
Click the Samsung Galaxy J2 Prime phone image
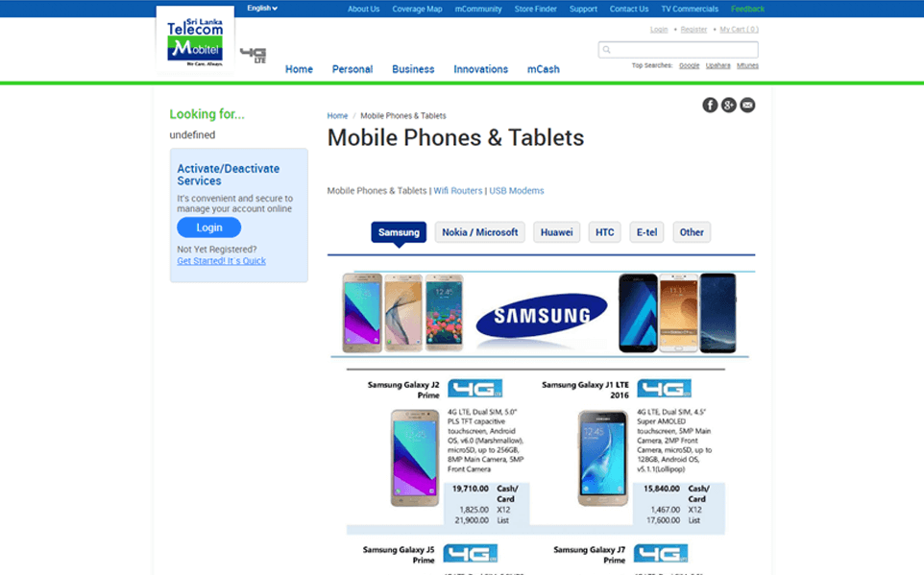[x=415, y=458]
